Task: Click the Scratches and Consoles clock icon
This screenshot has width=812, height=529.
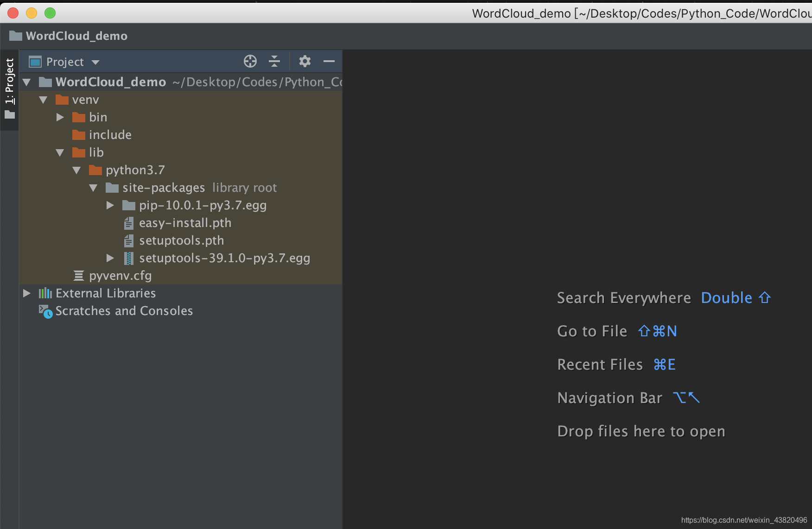Action: point(45,311)
